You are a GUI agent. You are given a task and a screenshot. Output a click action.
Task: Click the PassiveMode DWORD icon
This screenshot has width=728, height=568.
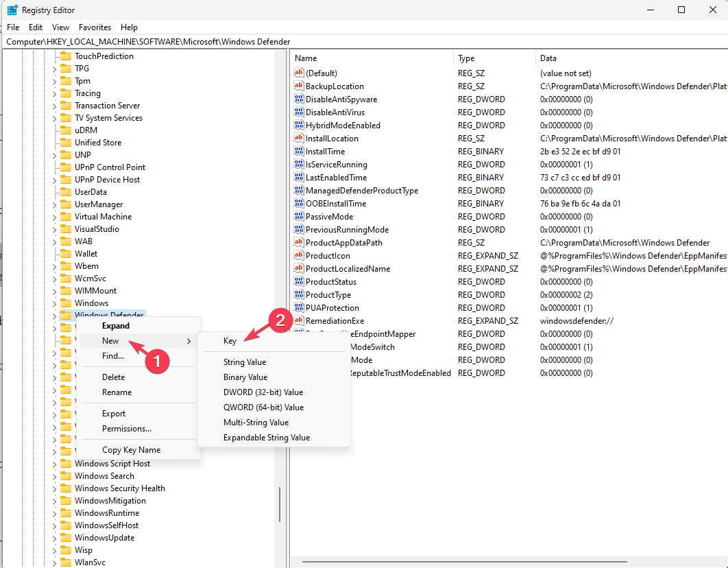tap(299, 216)
